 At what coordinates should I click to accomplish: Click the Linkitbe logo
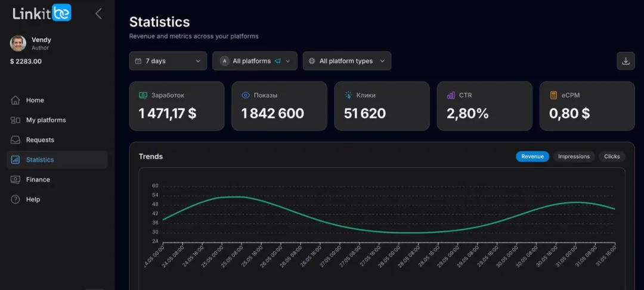(x=42, y=13)
